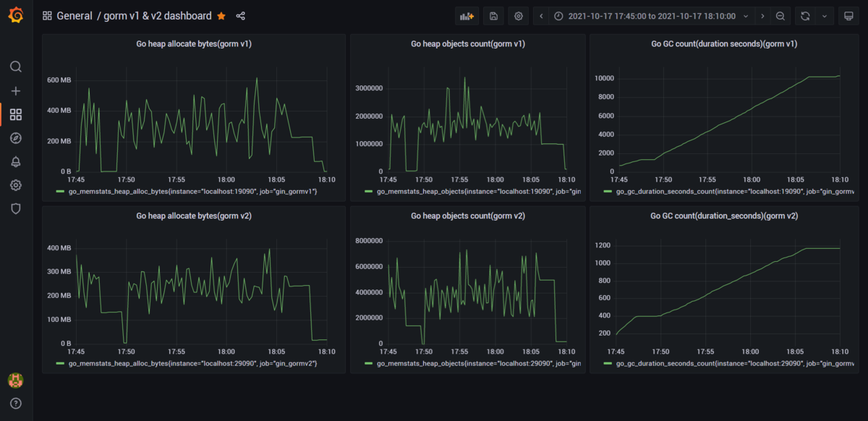Viewport: 868px width, 421px height.
Task: Zoom out the time range
Action: (780, 16)
